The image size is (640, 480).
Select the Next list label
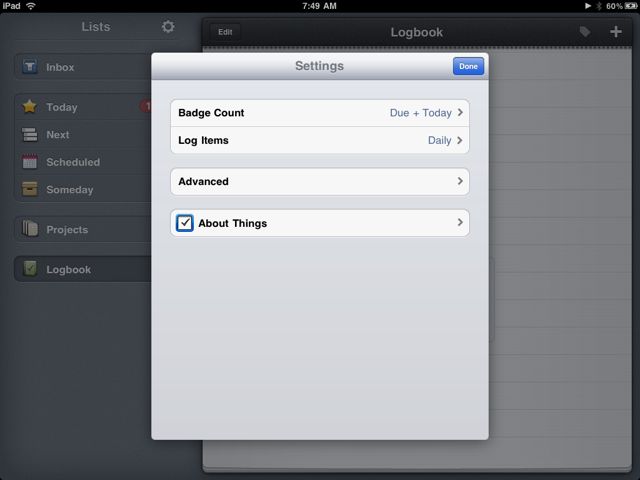point(58,135)
